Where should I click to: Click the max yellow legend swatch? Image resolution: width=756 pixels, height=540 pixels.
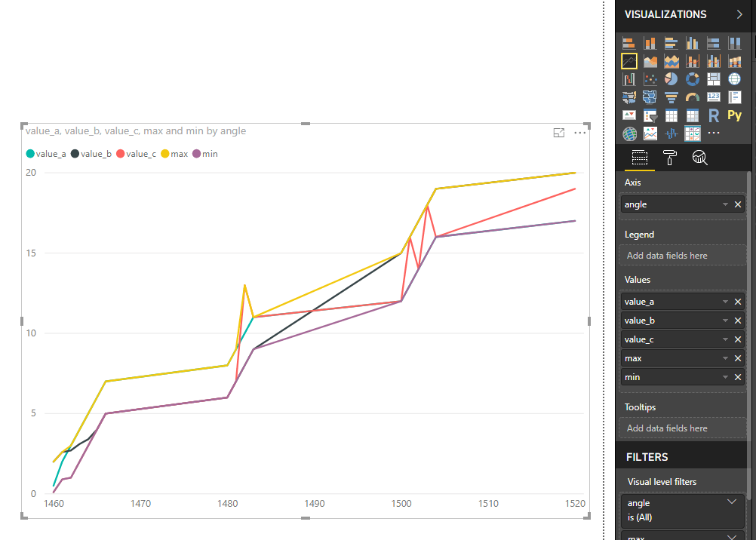coord(165,154)
